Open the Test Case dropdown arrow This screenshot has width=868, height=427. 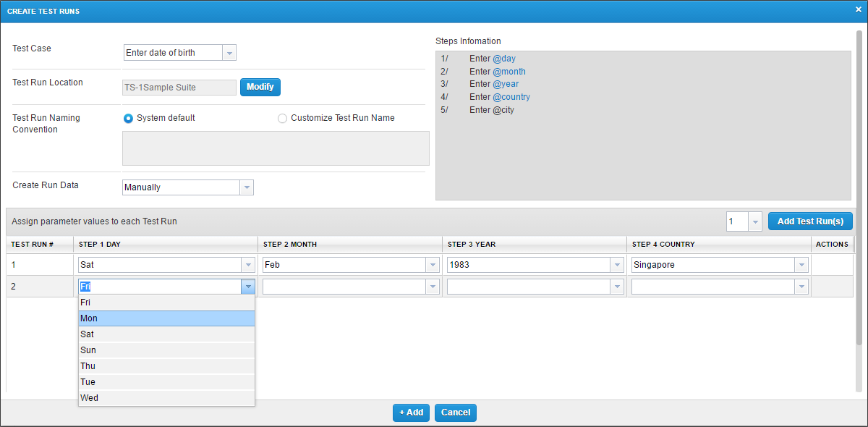click(x=229, y=53)
